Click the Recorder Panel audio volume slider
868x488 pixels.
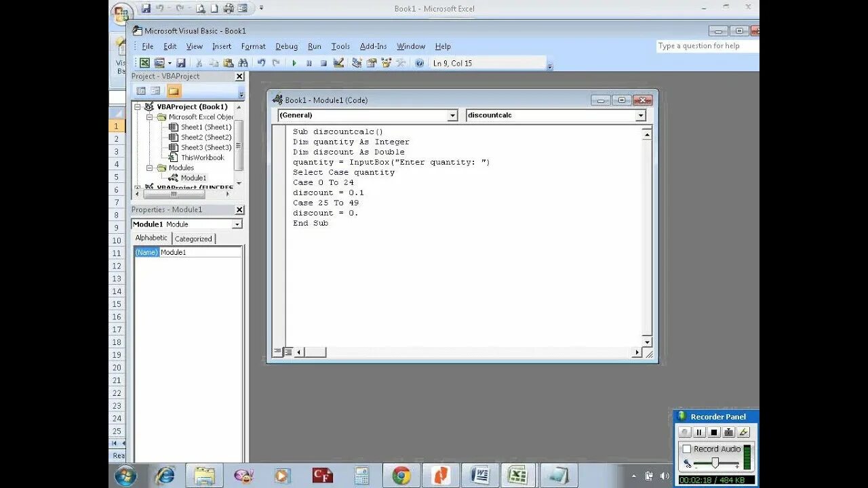pos(715,463)
